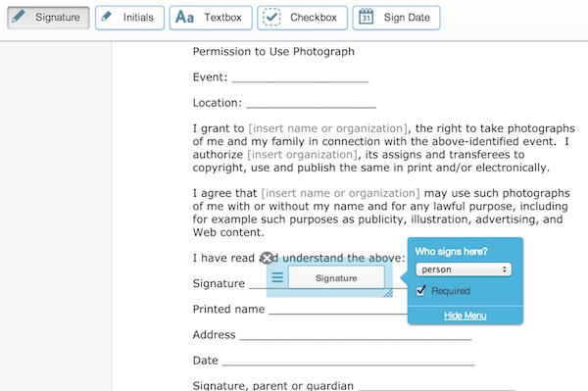The height and width of the screenshot is (391, 588).
Task: Click the 'Permission to Use Photograph' title
Action: pyautogui.click(x=273, y=52)
